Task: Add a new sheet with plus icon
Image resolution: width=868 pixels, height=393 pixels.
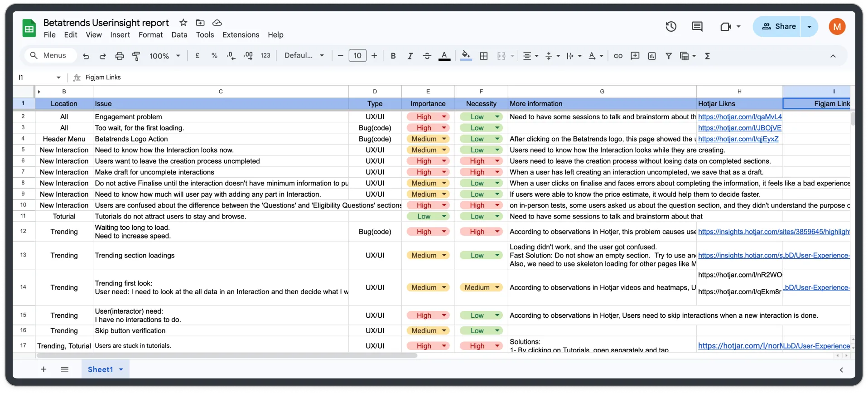Action: pos(43,369)
